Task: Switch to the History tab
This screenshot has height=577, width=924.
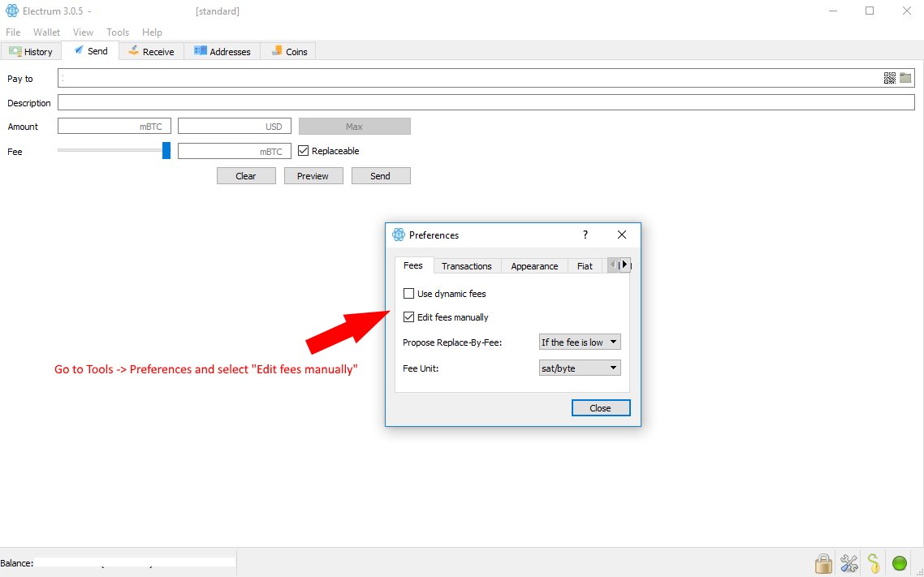Action: click(31, 52)
